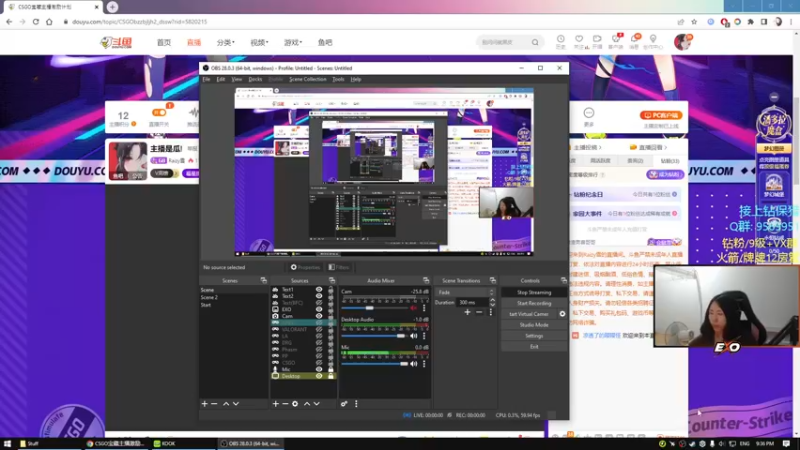This screenshot has width=800, height=450.
Task: Decrease the transition duration stepper
Action: (492, 304)
